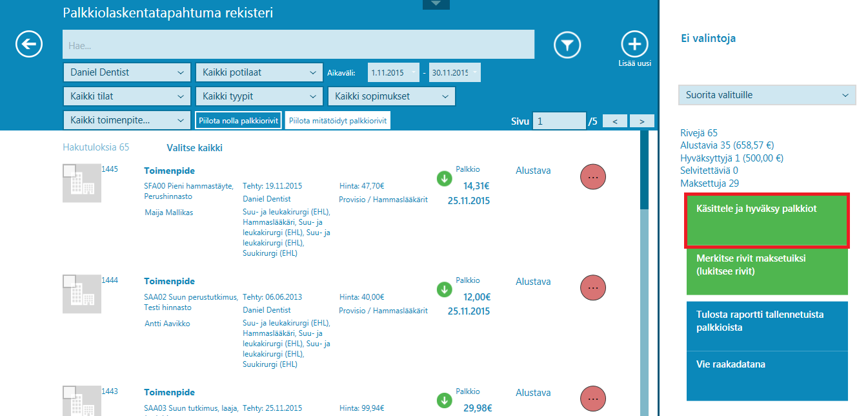This screenshot has height=416, width=868.
Task: Click Käsittele ja hyväksy palkkiot button
Action: pos(767,221)
